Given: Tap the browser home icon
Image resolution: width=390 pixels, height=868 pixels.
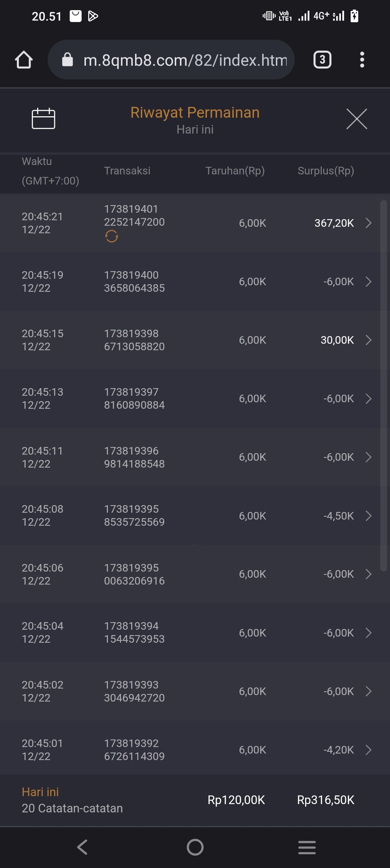Looking at the screenshot, I should [x=24, y=60].
